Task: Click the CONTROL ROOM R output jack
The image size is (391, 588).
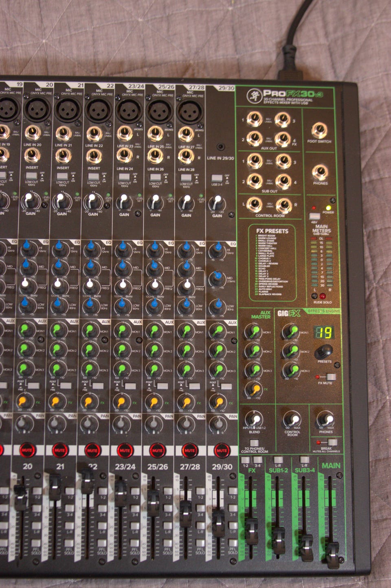Action: point(283,206)
